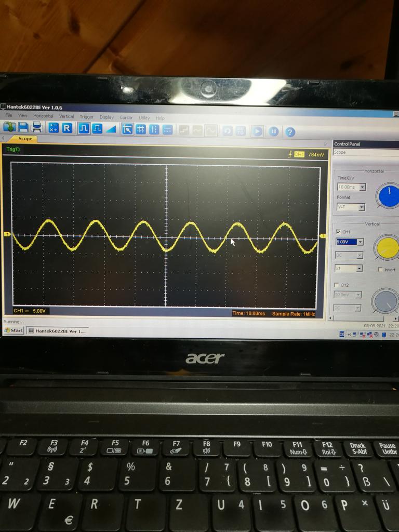Click the right arrow beside Control Panel
The image size is (399, 532).
[x=326, y=144]
